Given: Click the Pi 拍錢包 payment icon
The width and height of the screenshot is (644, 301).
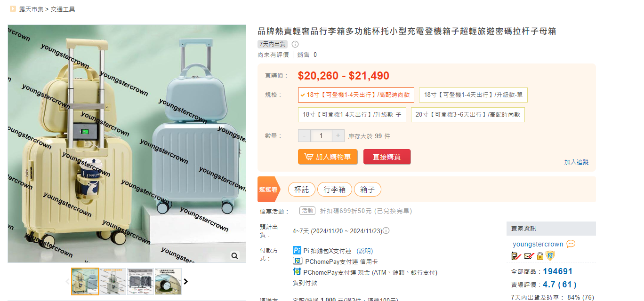Looking at the screenshot, I should (x=297, y=251).
